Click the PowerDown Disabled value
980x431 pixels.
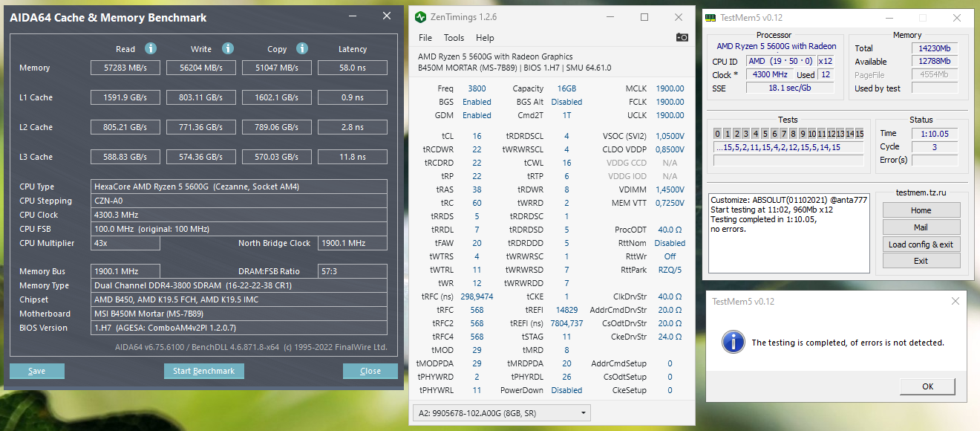566,390
